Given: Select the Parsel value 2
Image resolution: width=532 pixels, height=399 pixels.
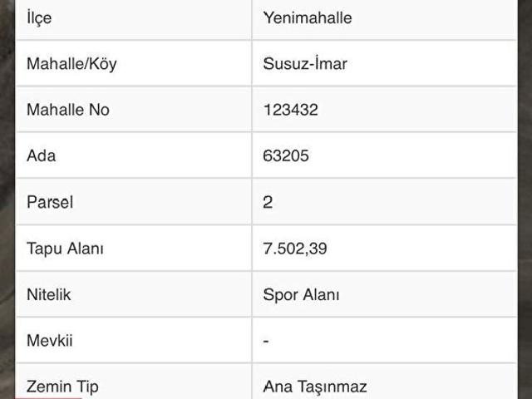Looking at the screenshot, I should coord(268,202).
